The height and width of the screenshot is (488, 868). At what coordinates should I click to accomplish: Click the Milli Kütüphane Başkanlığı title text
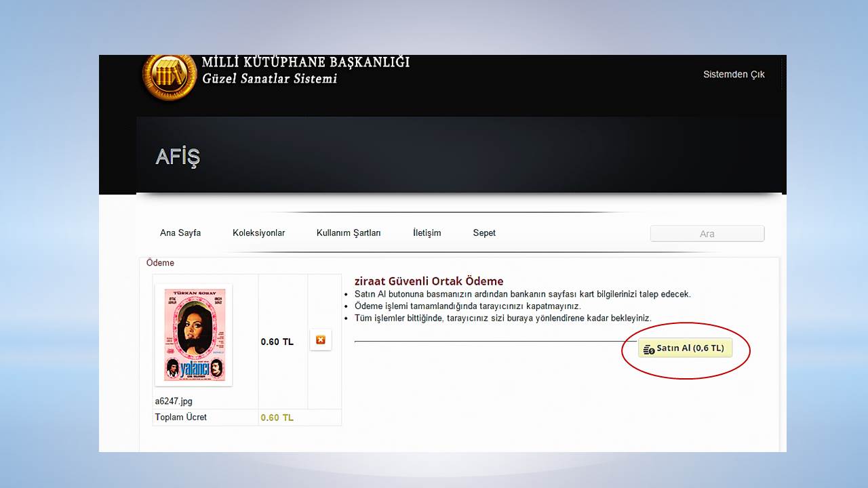(305, 63)
